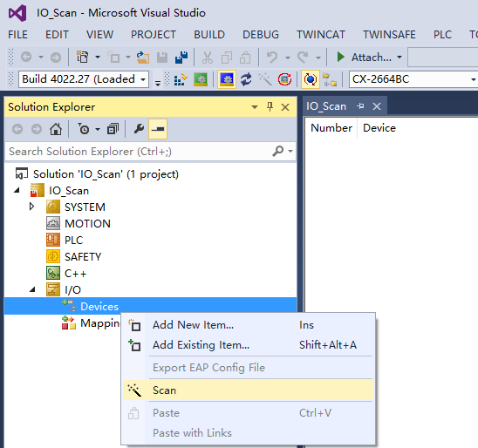Choose Add Existing Item from context menu

point(248,345)
